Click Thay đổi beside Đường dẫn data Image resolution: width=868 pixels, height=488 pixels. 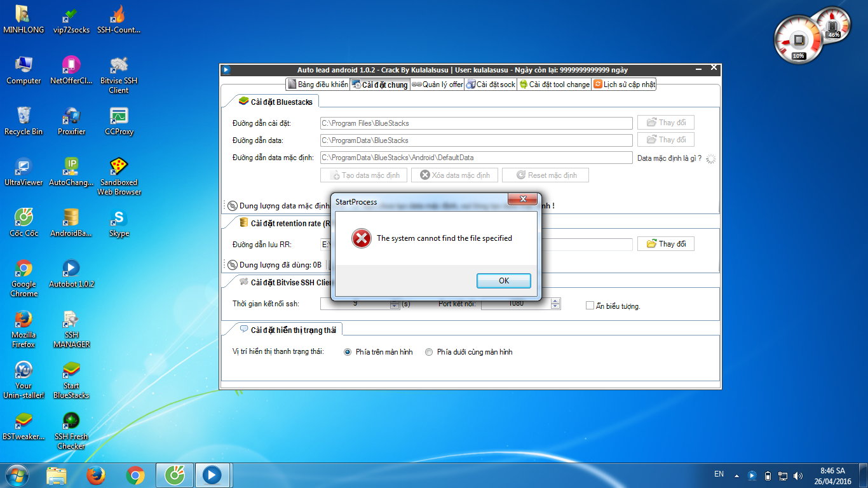[666, 140]
